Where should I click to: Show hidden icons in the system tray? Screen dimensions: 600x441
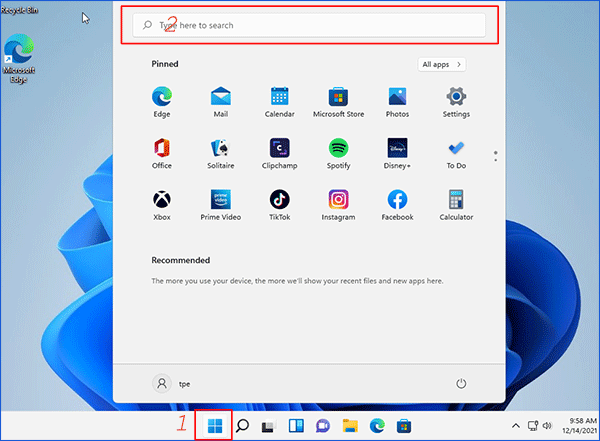pos(515,426)
